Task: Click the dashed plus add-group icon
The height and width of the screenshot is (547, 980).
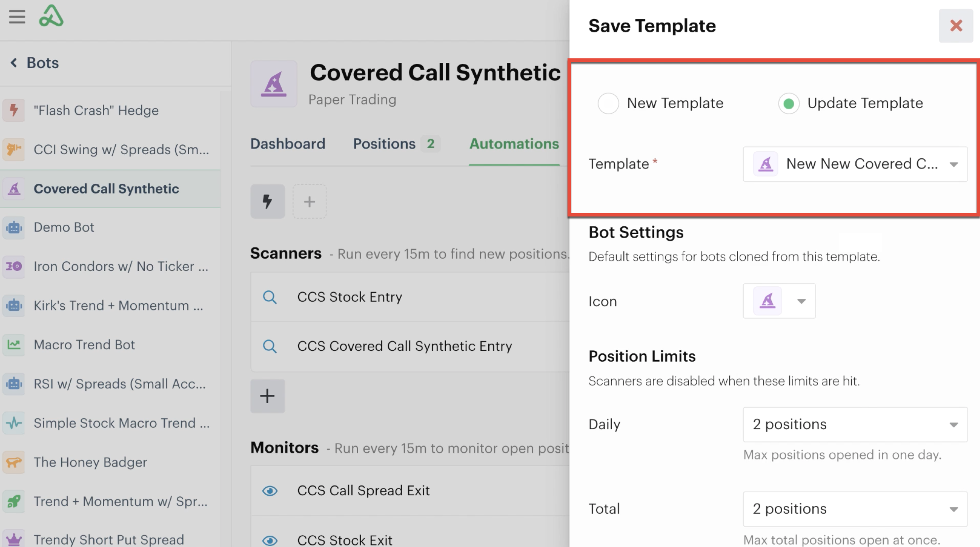Action: tap(309, 201)
